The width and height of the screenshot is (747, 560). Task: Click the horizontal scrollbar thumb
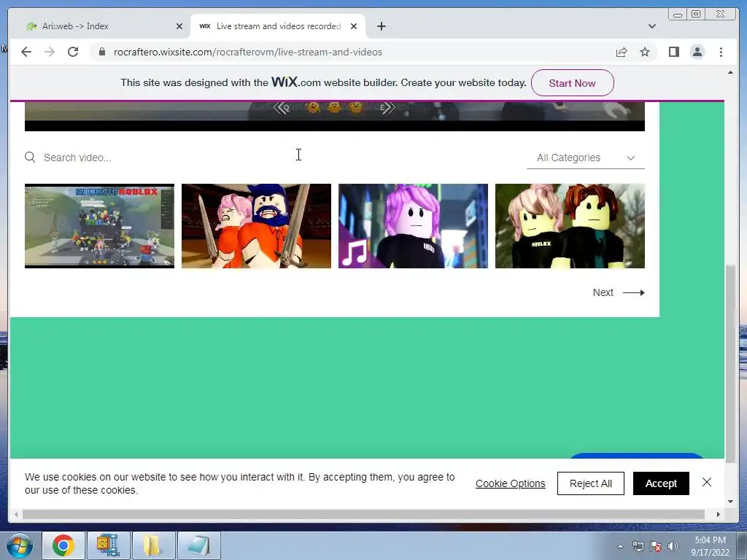pos(363,514)
